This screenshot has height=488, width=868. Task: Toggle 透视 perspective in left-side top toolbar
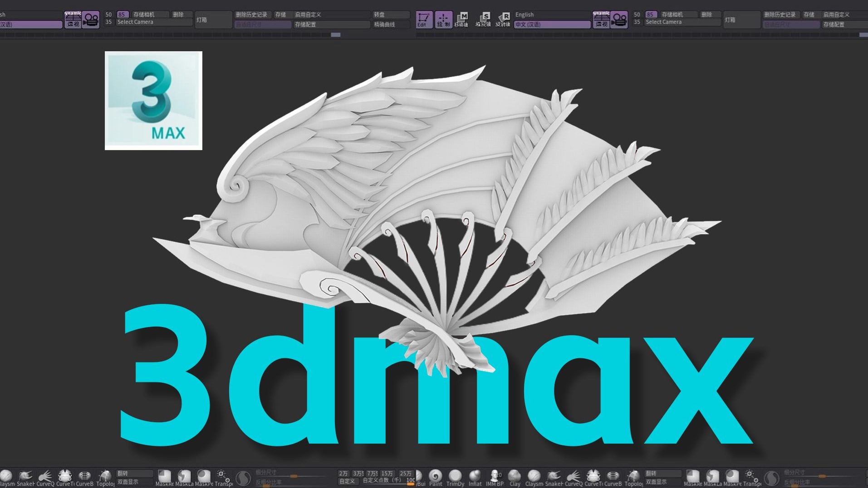click(73, 20)
